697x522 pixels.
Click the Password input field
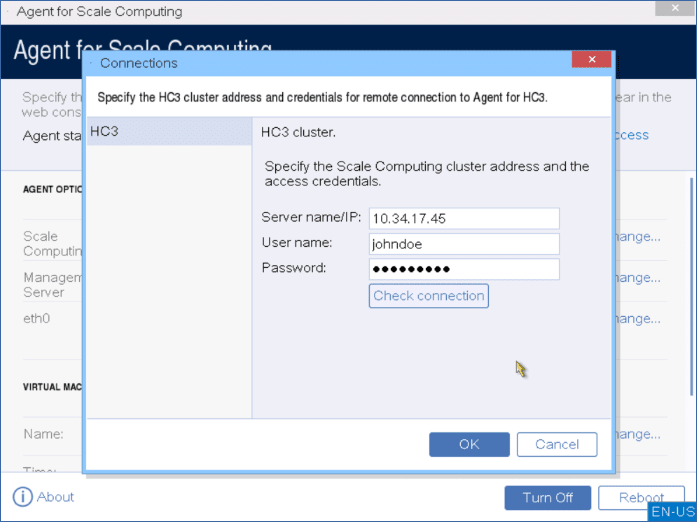pos(464,269)
